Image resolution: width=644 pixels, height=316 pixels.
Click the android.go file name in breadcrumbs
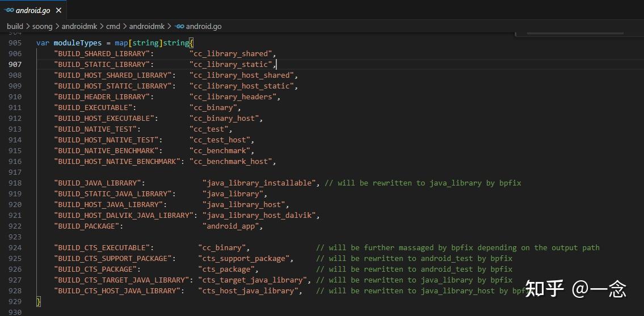tap(204, 26)
